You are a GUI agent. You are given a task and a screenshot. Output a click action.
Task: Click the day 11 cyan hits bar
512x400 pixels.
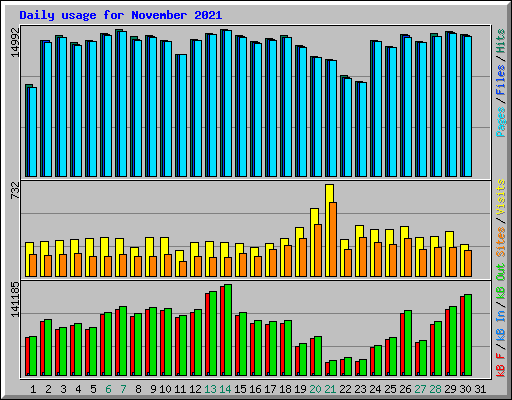pos(183,116)
